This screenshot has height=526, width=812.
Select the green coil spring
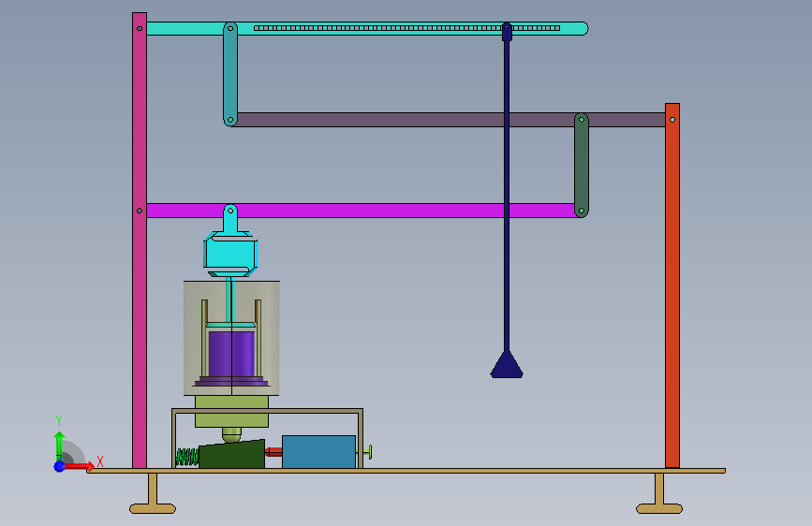point(187,457)
